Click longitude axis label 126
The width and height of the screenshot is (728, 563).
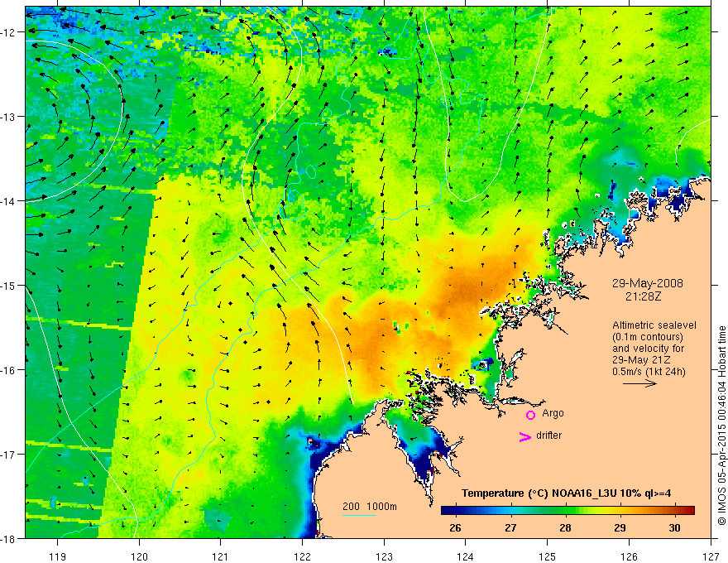[x=629, y=556]
